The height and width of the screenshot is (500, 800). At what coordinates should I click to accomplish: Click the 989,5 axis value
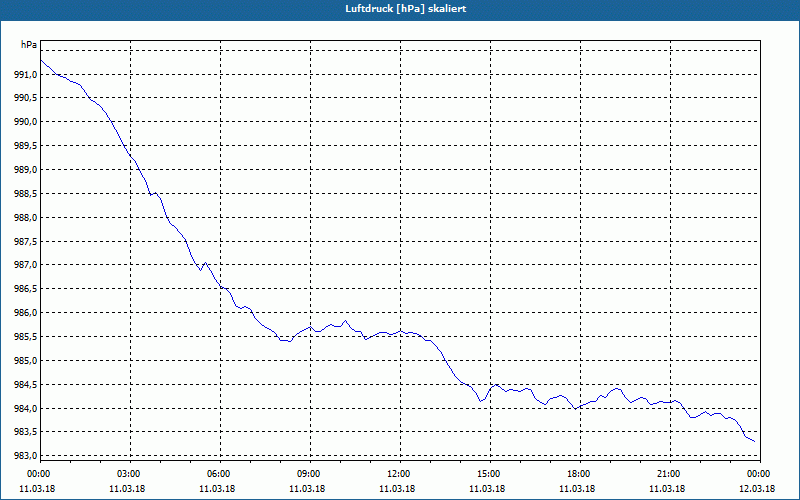coord(26,146)
